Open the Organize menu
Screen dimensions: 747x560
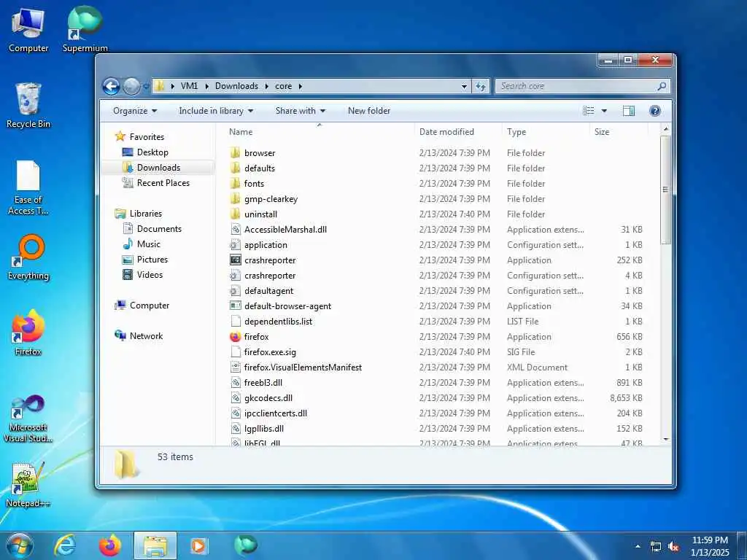coord(135,111)
